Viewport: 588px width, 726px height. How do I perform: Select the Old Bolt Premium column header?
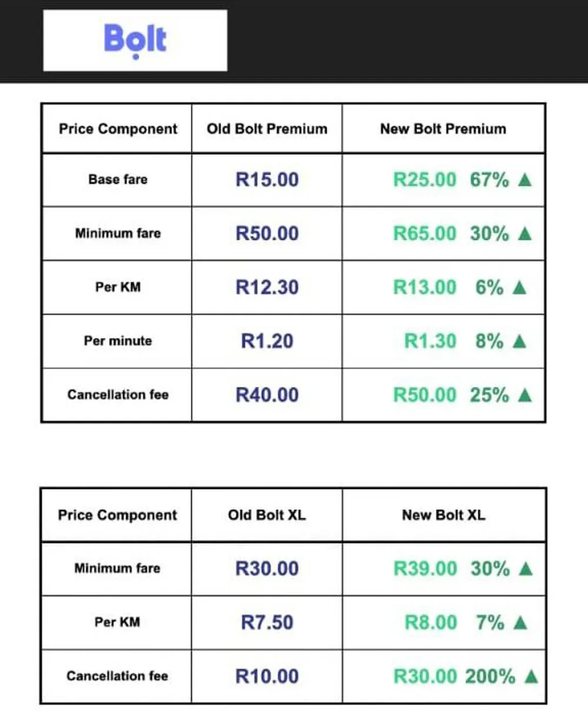pyautogui.click(x=267, y=129)
